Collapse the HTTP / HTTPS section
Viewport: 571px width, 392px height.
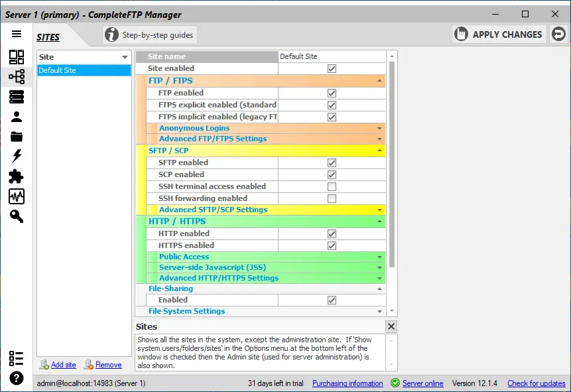coord(379,222)
